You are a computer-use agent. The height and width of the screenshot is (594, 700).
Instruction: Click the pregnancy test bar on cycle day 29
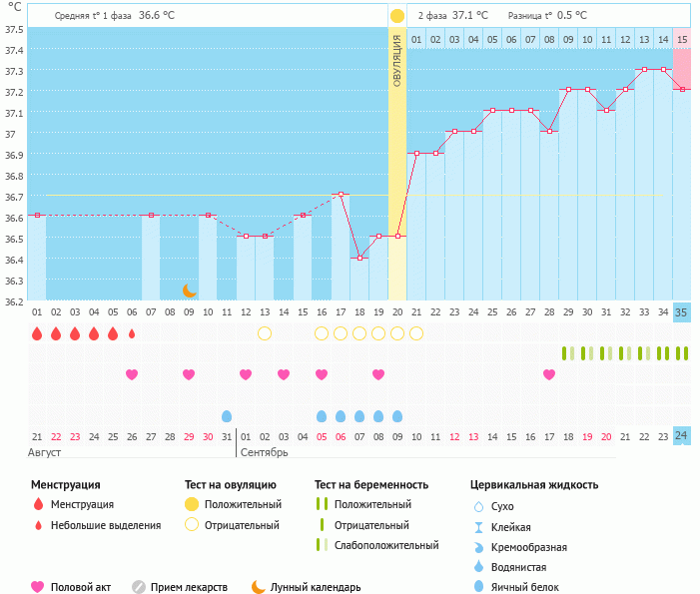coord(568,353)
